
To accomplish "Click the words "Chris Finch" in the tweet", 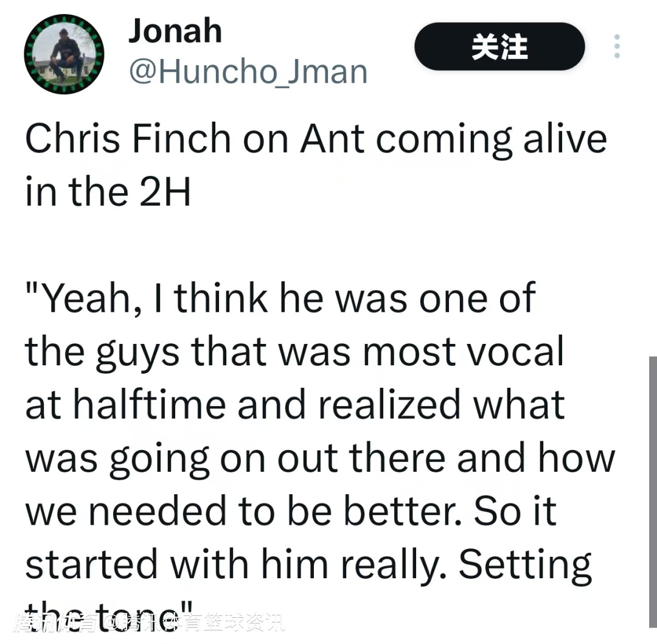I will pos(128,138).
